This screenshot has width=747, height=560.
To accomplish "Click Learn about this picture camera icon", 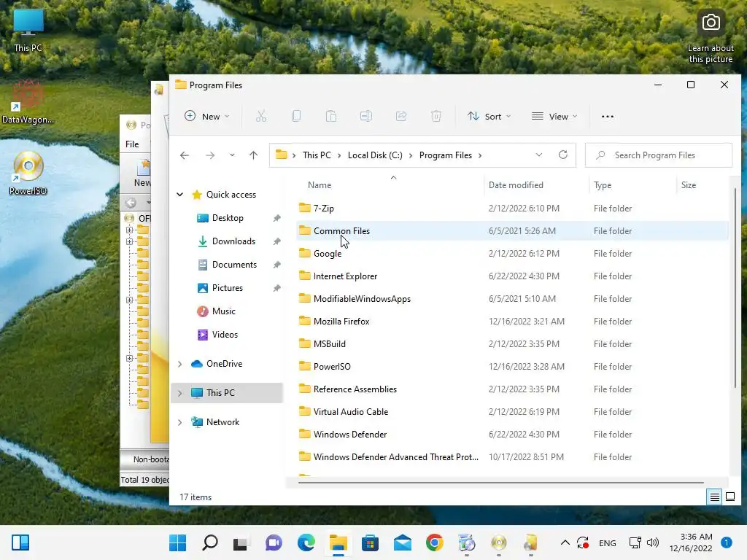I will [x=711, y=23].
